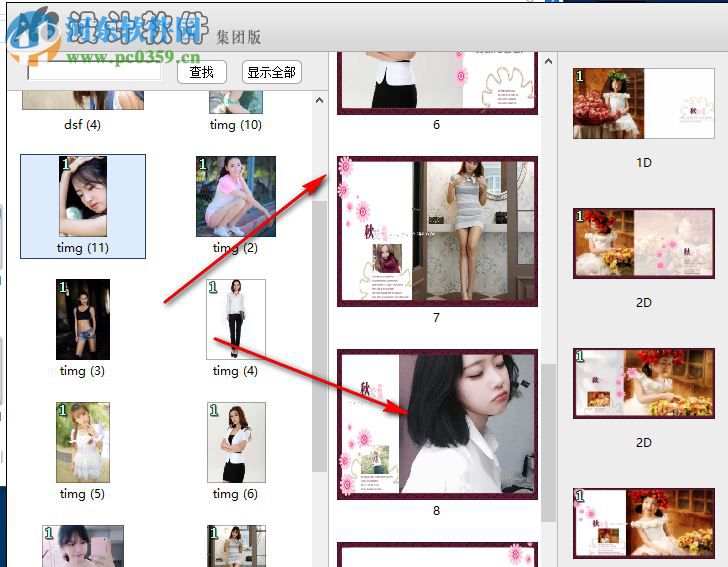Viewport: 728px width, 567px height.
Task: Click the 查找 search button
Action: pos(202,72)
